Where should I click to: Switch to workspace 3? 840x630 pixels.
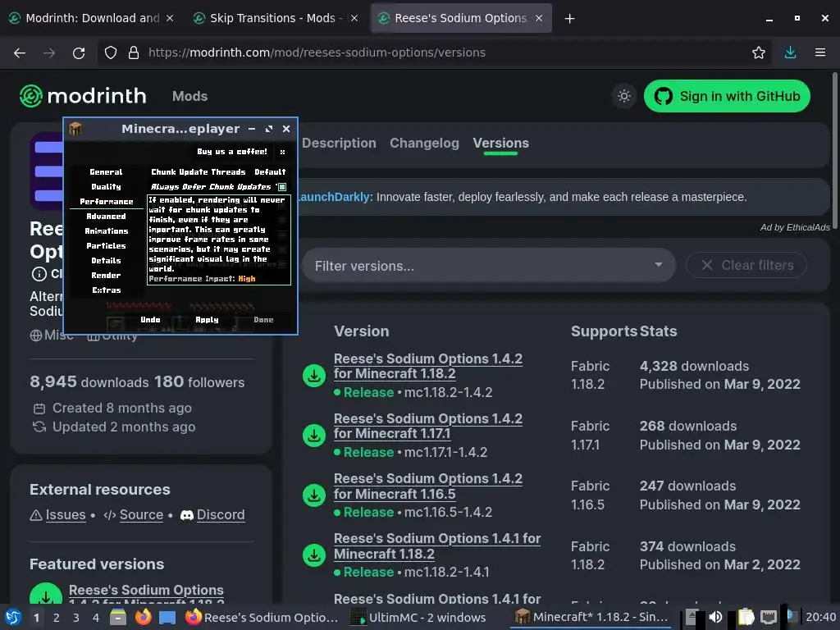[x=76, y=618]
